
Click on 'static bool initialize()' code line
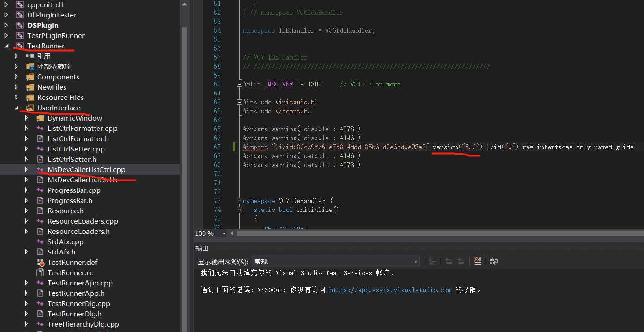(296, 210)
